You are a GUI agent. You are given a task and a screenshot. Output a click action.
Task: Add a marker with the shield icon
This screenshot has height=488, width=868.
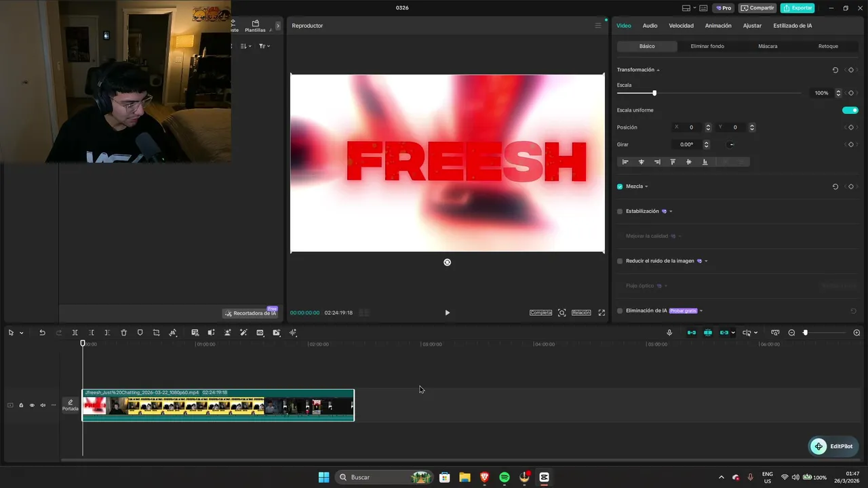click(x=140, y=333)
